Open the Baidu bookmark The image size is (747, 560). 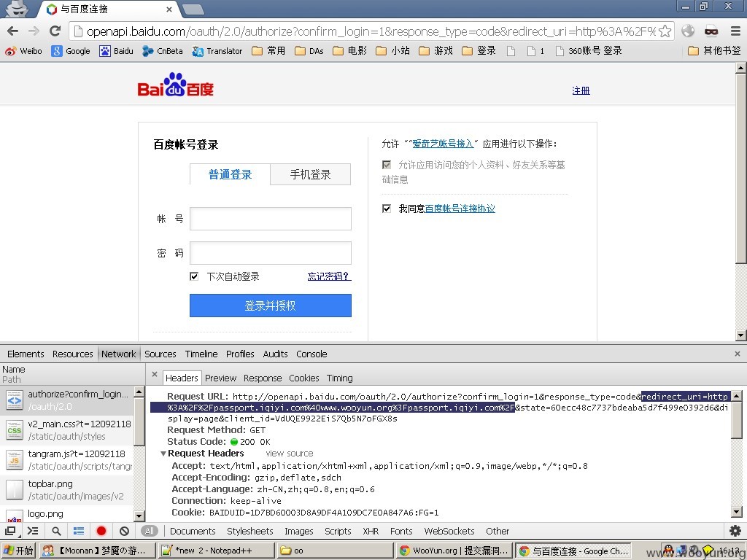point(116,51)
